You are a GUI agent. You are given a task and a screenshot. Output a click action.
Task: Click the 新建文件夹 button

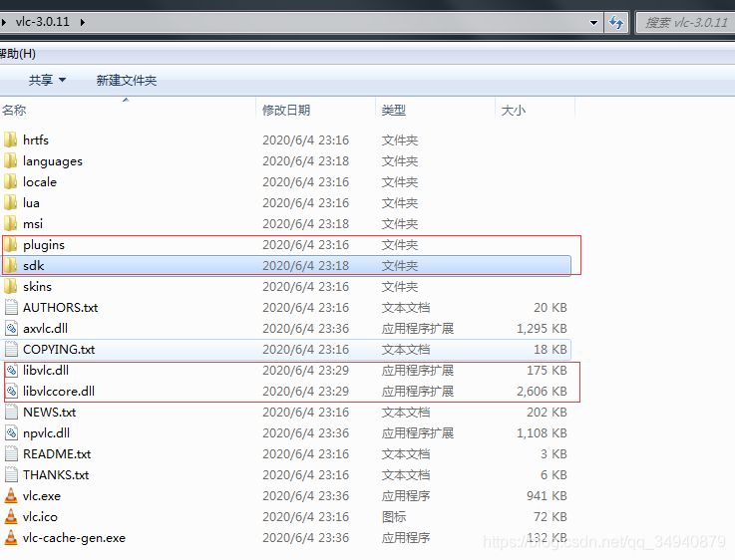pos(127,80)
